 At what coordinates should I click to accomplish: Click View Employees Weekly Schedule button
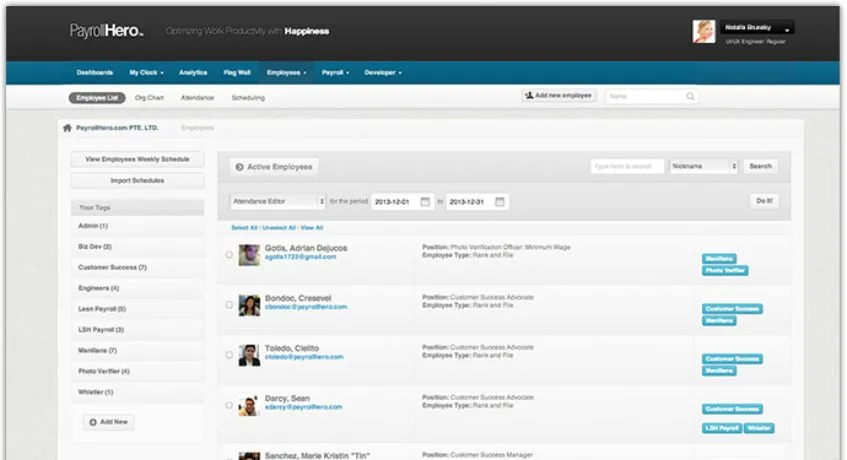[x=137, y=159]
